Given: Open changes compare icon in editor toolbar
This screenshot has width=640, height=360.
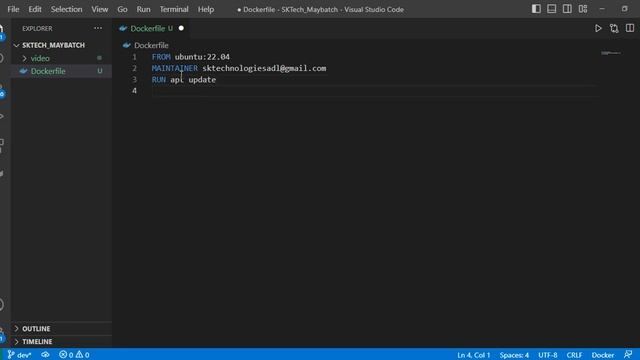Looking at the screenshot, I should 614,28.
